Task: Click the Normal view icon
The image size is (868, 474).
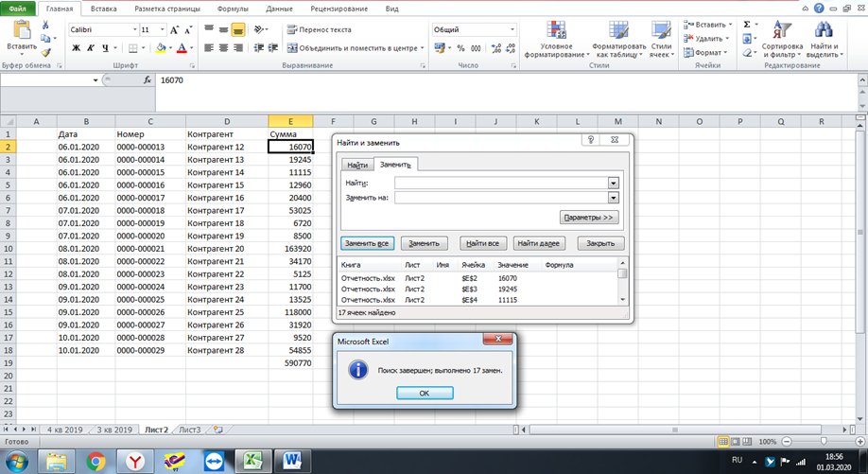Action: click(x=723, y=441)
